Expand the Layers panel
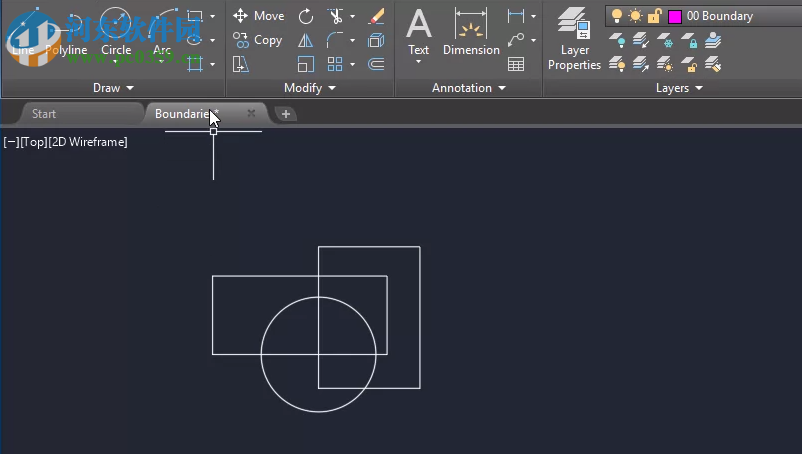The image size is (802, 454). pos(679,88)
